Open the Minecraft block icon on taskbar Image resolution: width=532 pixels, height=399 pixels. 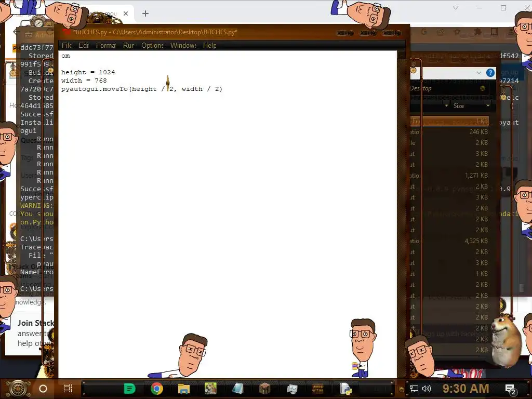pos(264,389)
